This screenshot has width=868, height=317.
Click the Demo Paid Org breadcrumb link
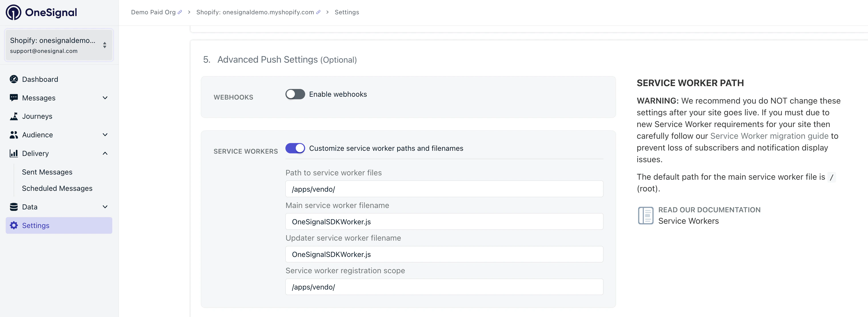point(153,12)
